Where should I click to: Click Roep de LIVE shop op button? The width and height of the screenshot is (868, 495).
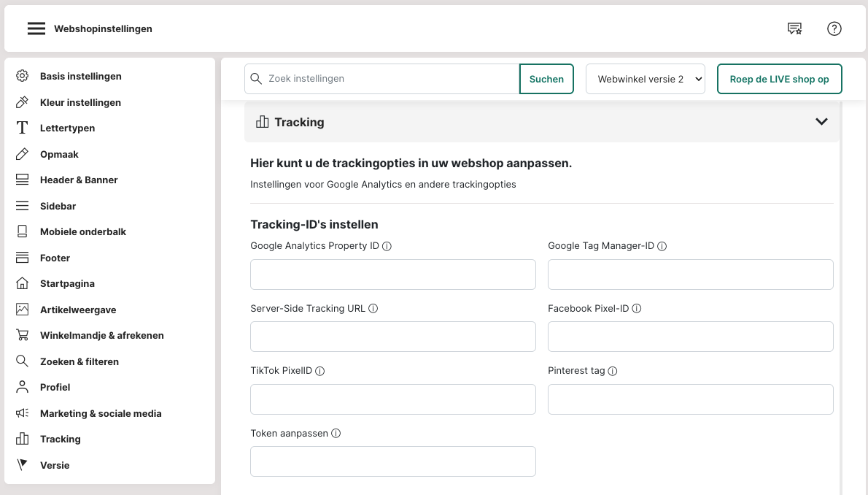tap(779, 79)
